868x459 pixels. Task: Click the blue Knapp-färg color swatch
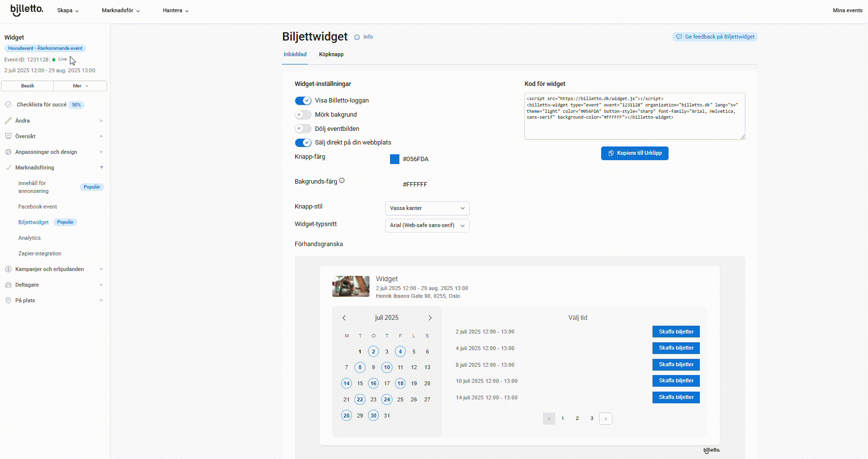coord(394,159)
